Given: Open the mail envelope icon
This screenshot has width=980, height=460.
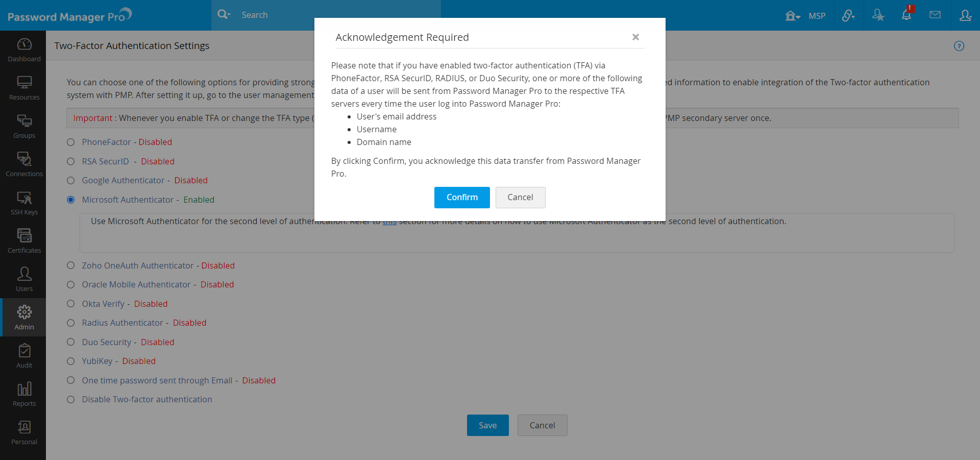Looking at the screenshot, I should click(x=935, y=15).
